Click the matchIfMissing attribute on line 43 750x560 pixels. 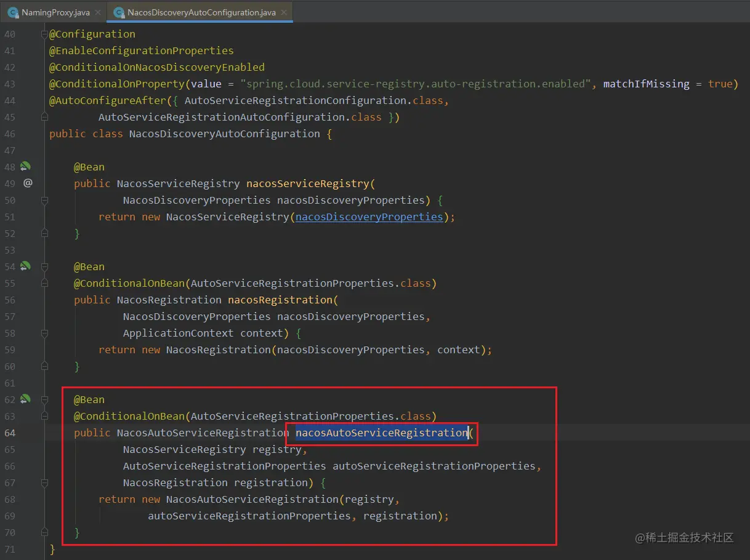click(x=647, y=84)
